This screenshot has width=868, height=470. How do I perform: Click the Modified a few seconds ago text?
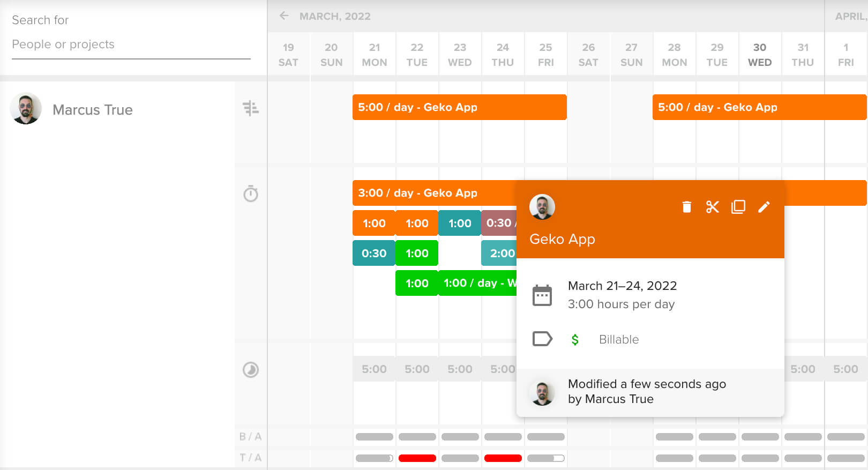pyautogui.click(x=647, y=384)
